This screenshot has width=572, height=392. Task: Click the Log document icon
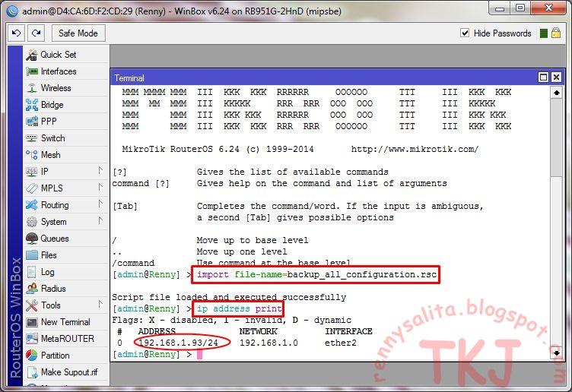(32, 272)
